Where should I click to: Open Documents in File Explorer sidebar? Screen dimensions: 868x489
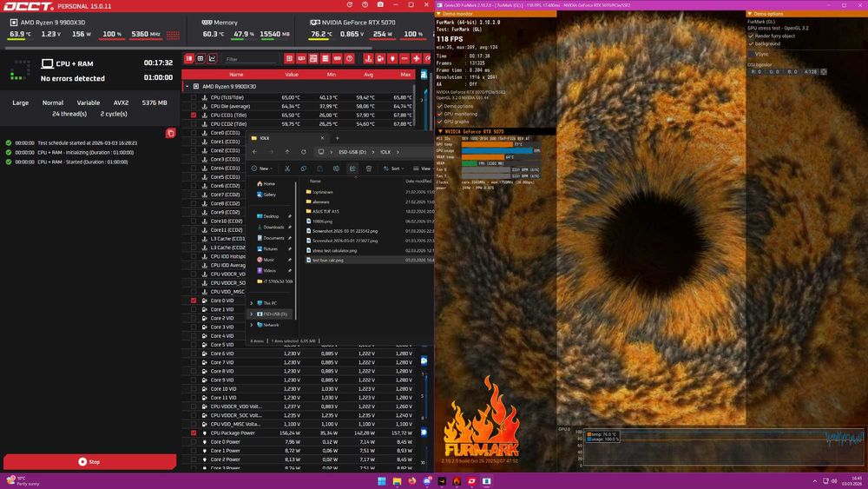270,238
